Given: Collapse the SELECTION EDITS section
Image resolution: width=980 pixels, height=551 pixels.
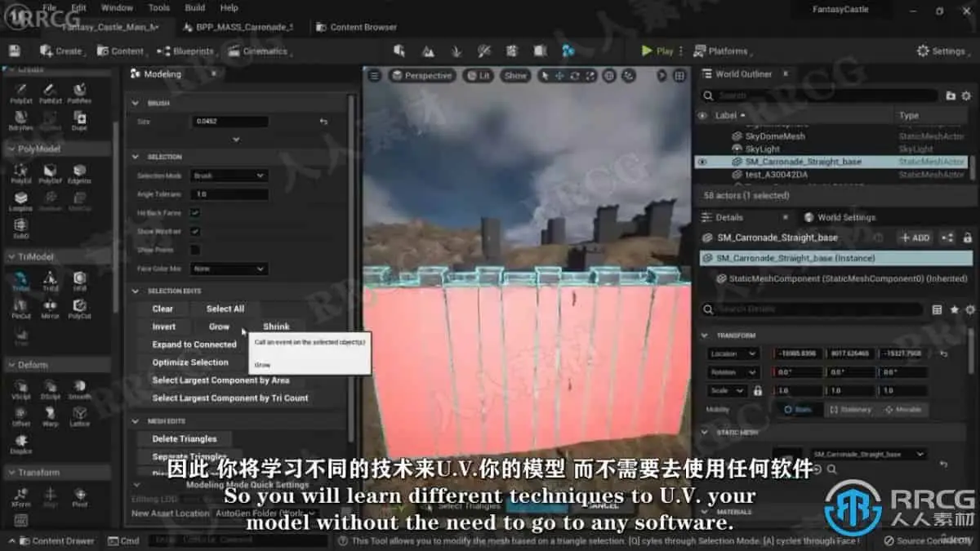Looking at the screenshot, I should [136, 291].
